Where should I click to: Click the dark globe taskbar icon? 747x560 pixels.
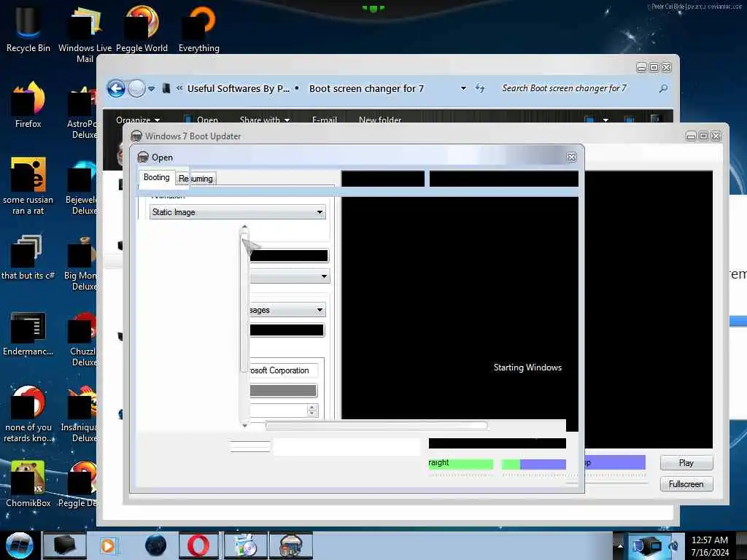pos(156,545)
